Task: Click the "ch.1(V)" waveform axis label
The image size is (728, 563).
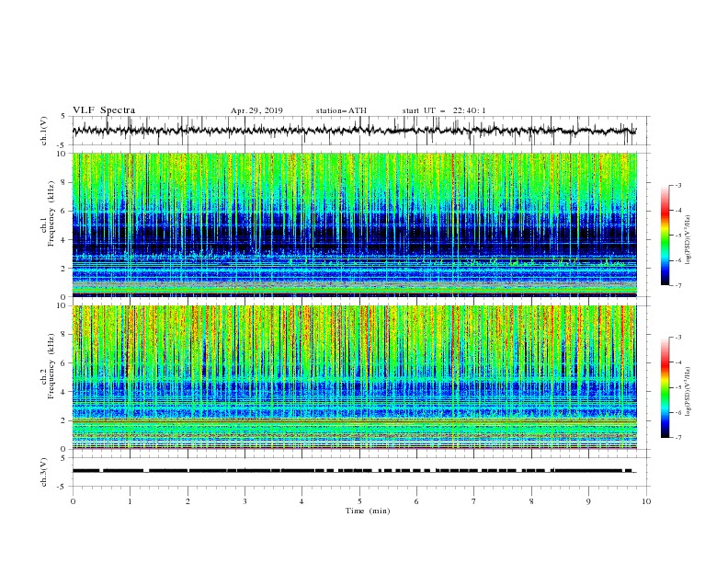Action: click(44, 131)
